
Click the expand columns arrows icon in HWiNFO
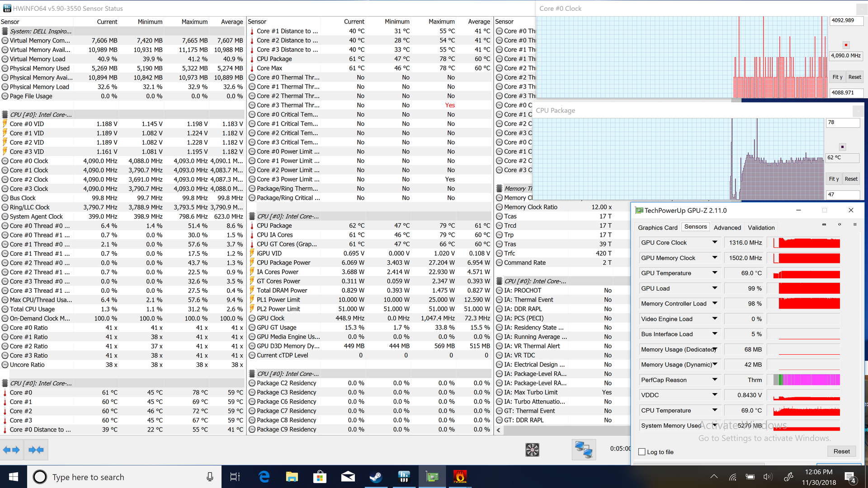point(11,450)
